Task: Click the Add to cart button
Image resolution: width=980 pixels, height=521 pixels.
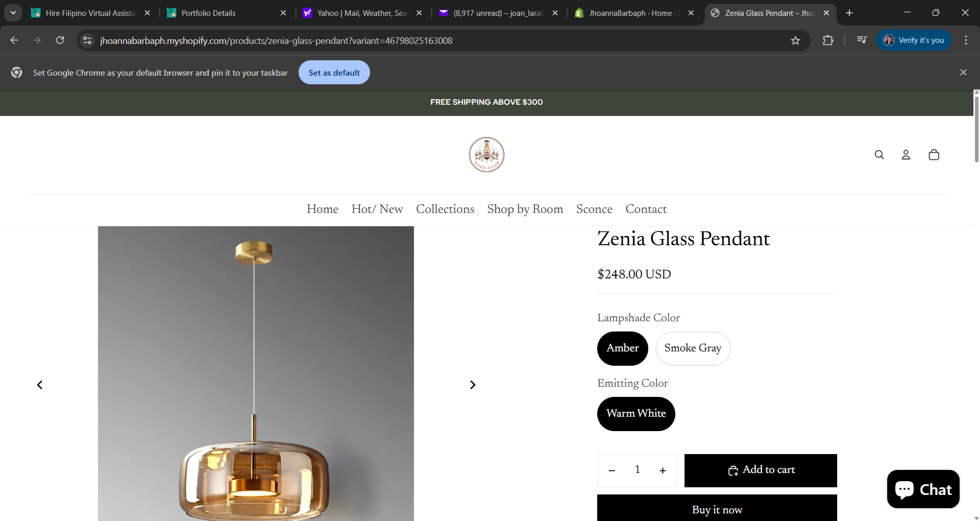Action: (761, 470)
